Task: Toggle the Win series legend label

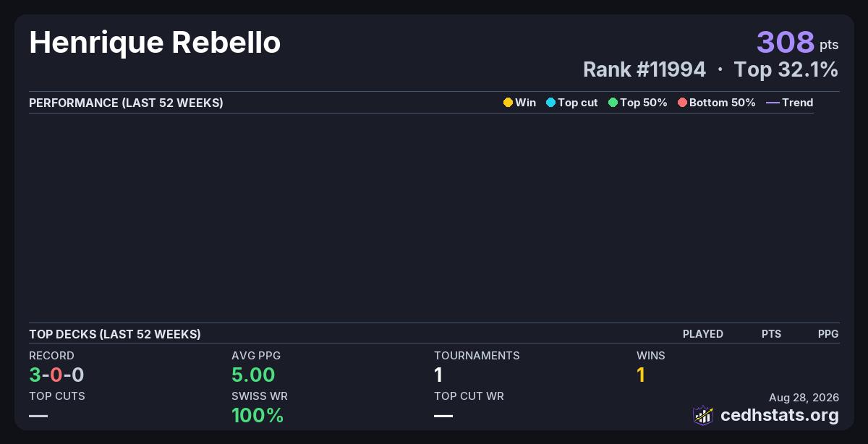Action: point(526,103)
